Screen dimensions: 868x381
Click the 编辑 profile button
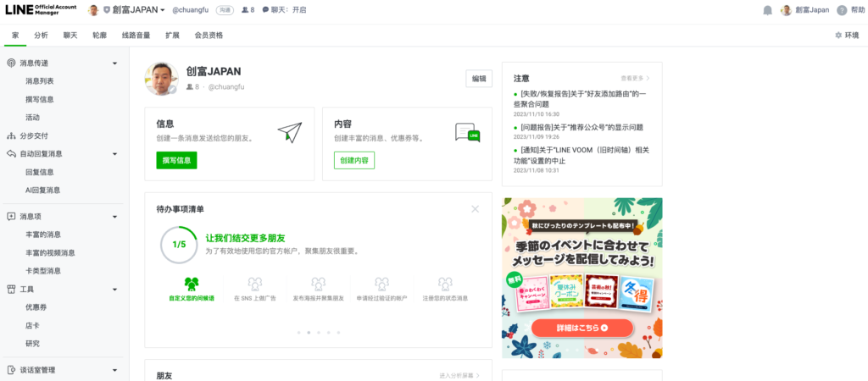479,79
